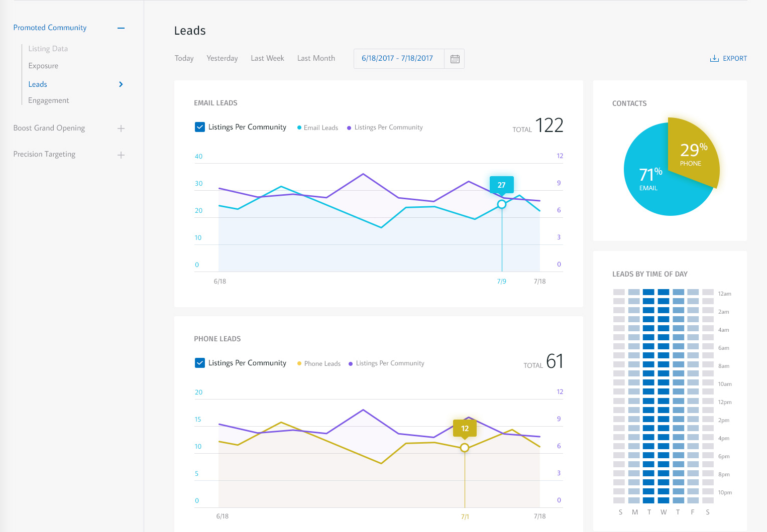This screenshot has width=767, height=532.
Task: Expand the Precision Targeting section
Action: pyautogui.click(x=121, y=155)
